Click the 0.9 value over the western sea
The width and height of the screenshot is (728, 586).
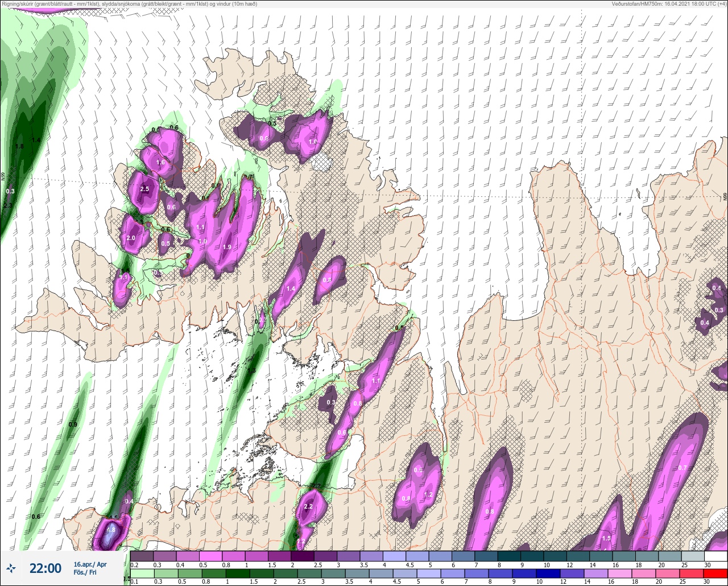72,424
